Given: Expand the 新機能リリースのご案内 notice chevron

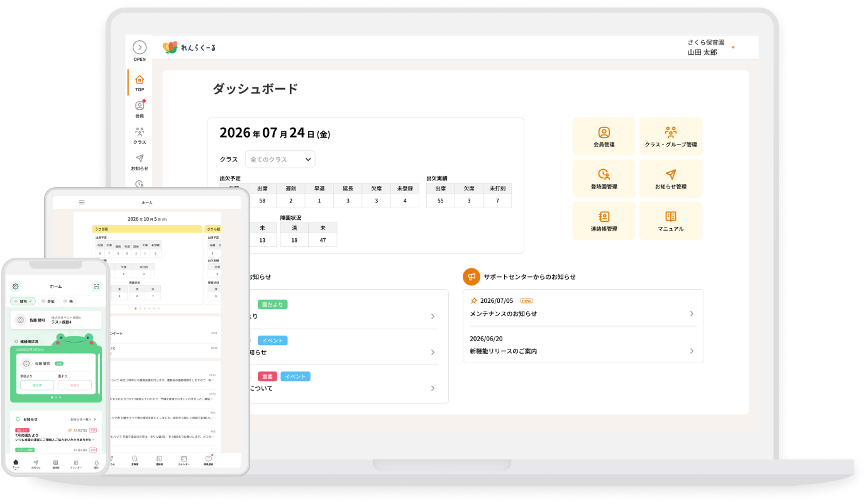Looking at the screenshot, I should [692, 351].
